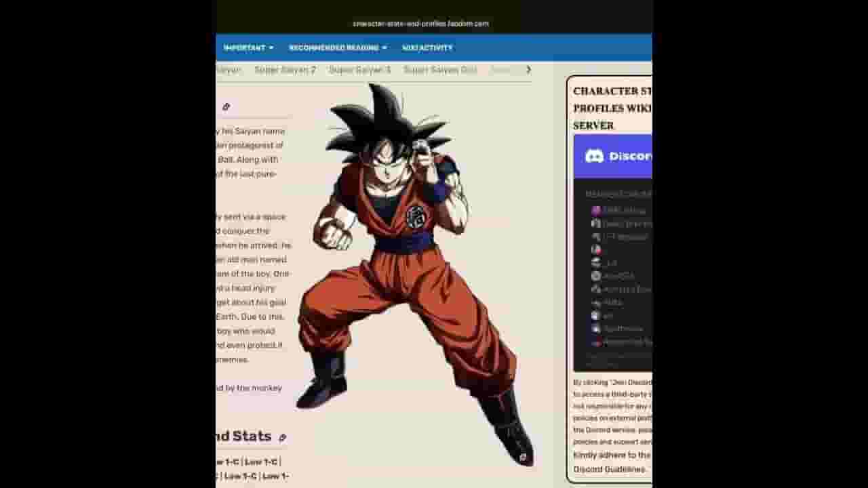
Task: Click the right chevron to show more tabs
Action: [x=528, y=69]
